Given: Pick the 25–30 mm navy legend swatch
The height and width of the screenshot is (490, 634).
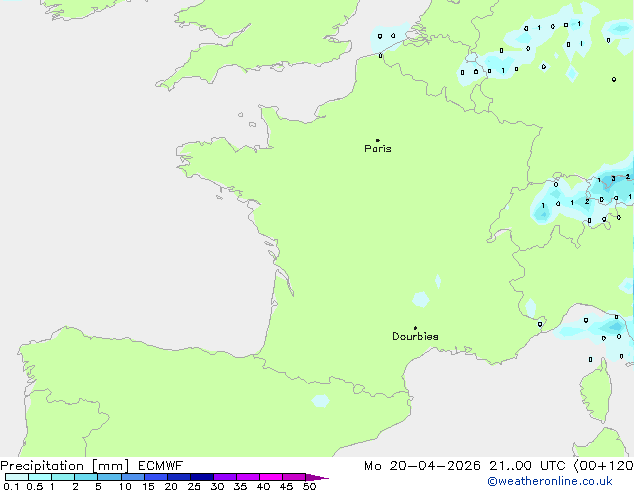Looking at the screenshot, I should (x=202, y=477).
